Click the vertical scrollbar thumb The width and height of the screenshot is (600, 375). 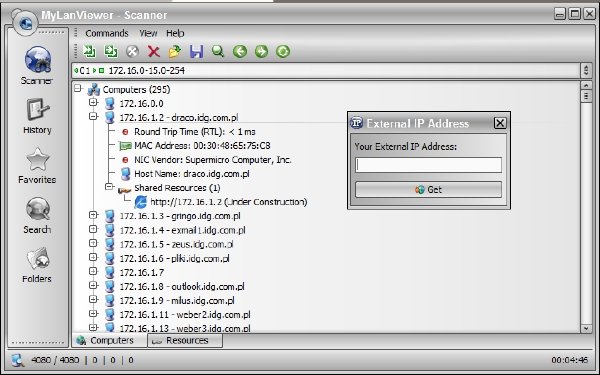(586, 96)
